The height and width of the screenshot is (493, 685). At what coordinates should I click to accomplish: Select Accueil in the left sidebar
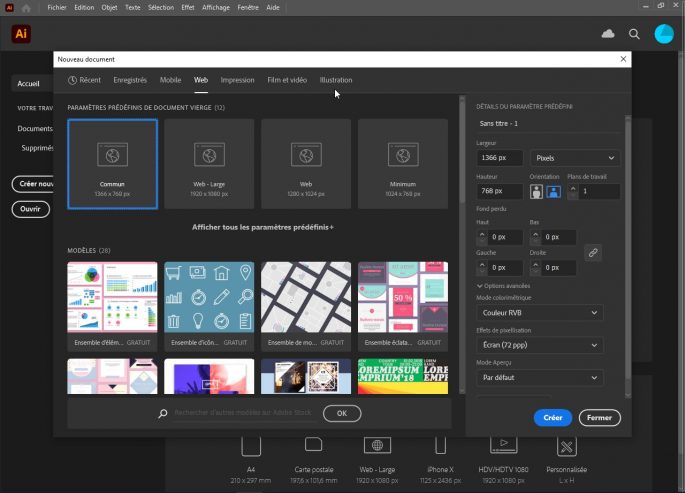[32, 83]
